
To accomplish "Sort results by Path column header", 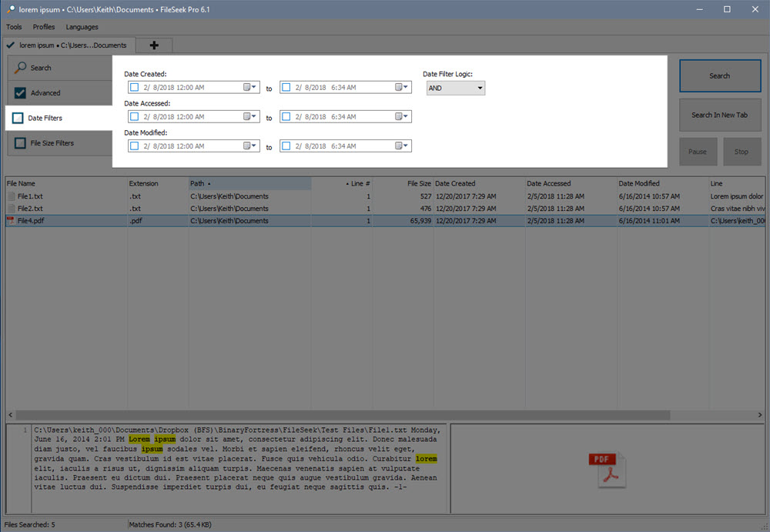I will [250, 183].
